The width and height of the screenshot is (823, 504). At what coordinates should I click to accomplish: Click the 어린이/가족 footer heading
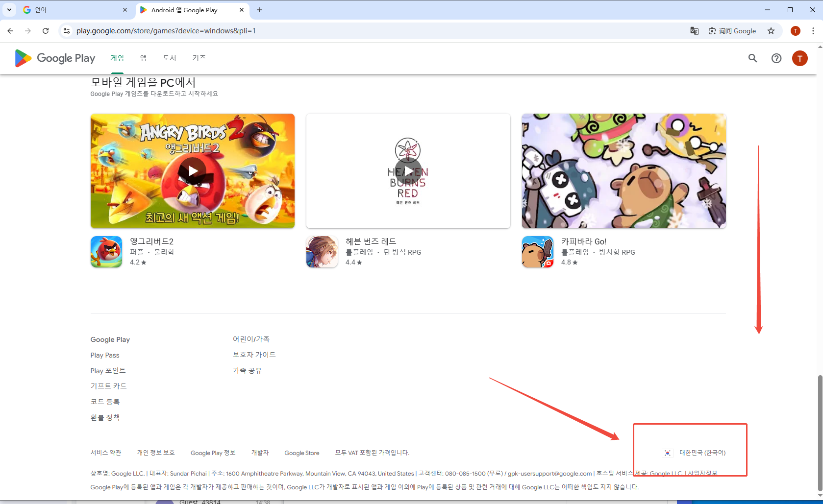pos(251,339)
